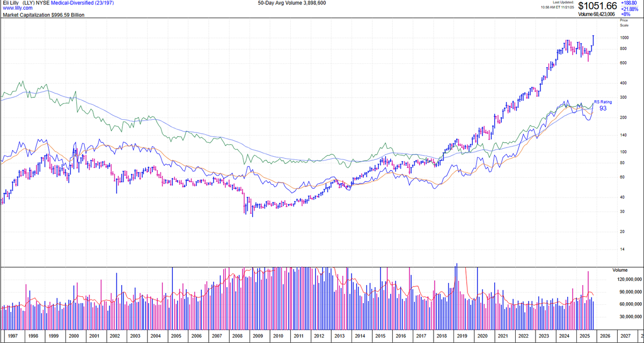Image resolution: width=644 pixels, height=343 pixels.
Task: Click the 2005 year marker on timeline
Action: point(176,335)
